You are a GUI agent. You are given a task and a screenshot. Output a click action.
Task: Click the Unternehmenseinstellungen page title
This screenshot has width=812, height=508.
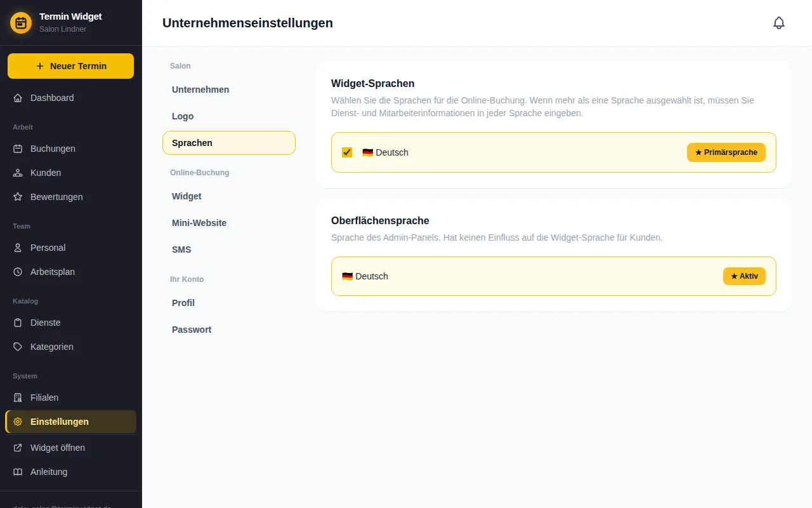tap(247, 23)
